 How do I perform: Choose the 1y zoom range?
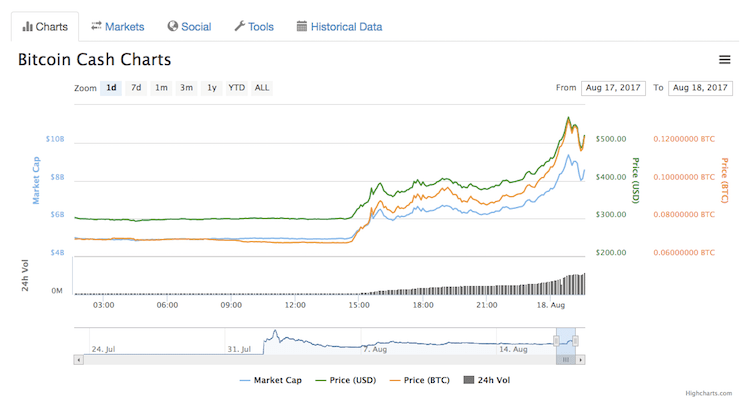[x=211, y=88]
